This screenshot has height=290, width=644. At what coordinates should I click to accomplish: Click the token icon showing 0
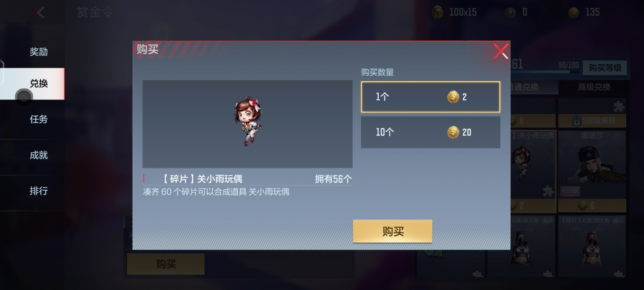510,12
